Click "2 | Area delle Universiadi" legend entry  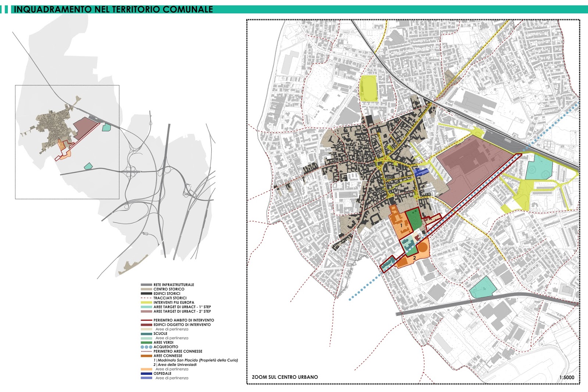point(175,364)
